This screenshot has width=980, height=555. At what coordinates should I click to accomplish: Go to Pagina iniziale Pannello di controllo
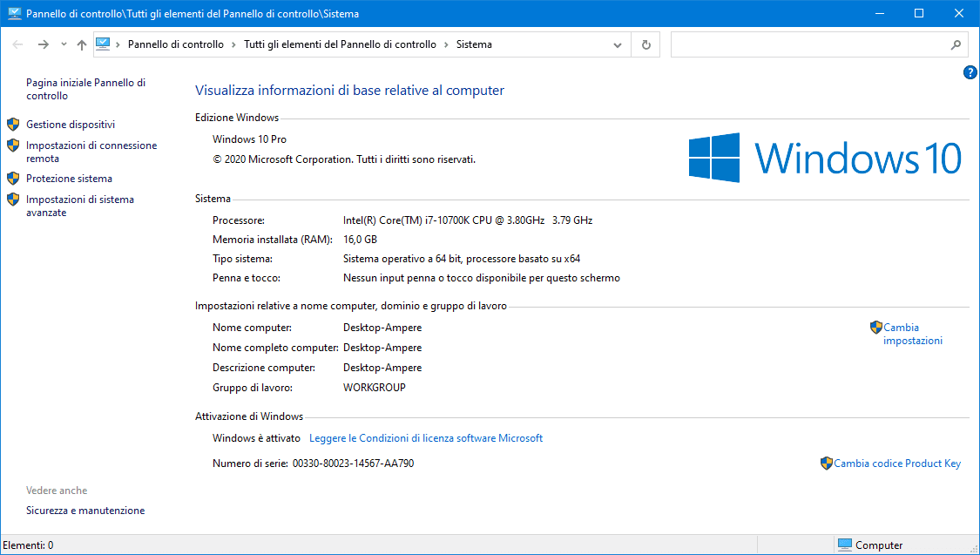click(x=85, y=89)
